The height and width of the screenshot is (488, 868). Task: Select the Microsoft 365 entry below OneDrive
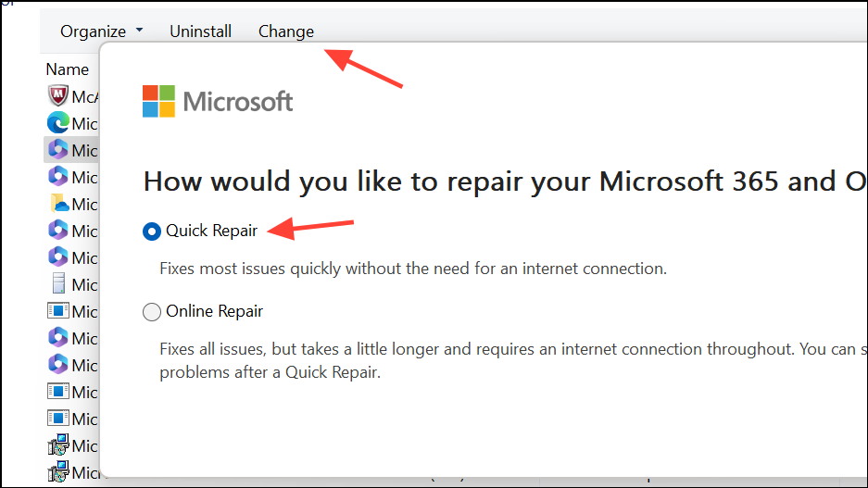[57, 231]
